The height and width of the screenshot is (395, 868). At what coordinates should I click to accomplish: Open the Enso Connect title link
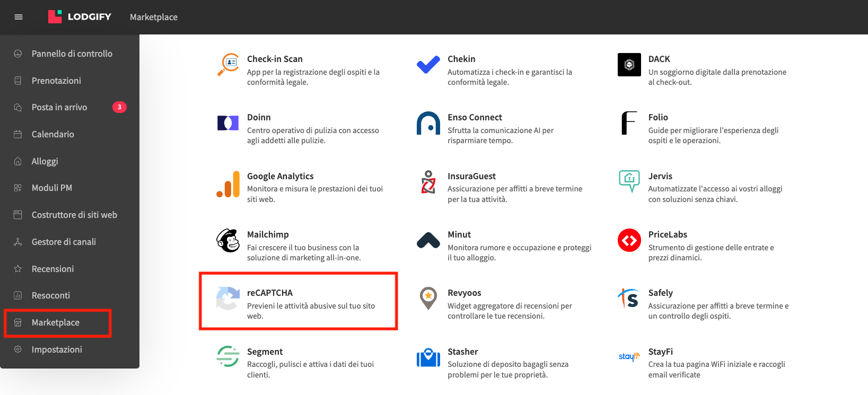tap(475, 117)
